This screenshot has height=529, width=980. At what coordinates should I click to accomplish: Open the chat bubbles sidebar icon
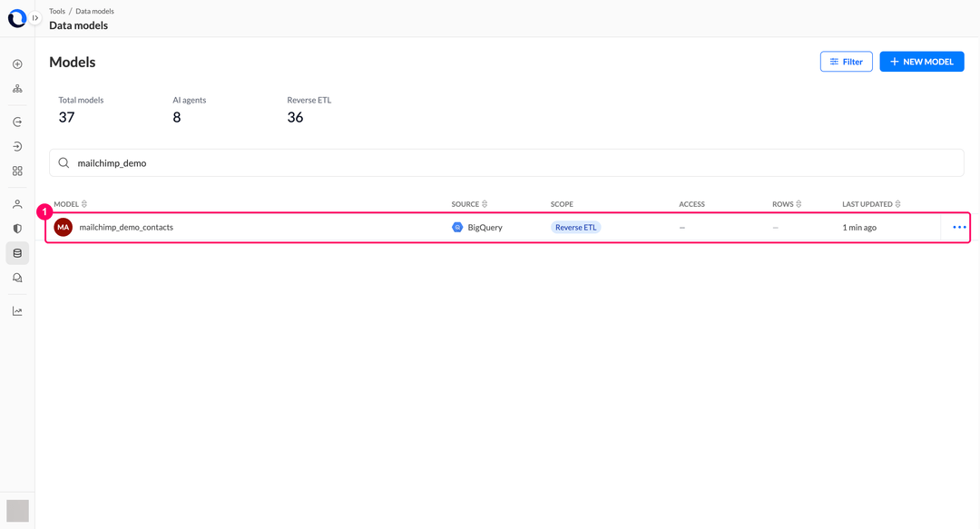(x=17, y=278)
